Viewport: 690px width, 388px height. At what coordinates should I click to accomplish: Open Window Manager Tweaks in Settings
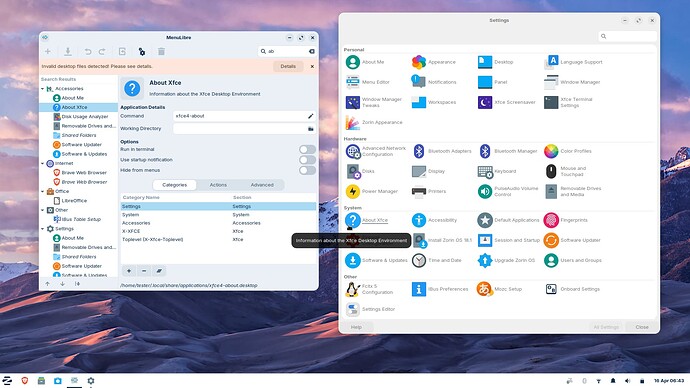tap(374, 102)
